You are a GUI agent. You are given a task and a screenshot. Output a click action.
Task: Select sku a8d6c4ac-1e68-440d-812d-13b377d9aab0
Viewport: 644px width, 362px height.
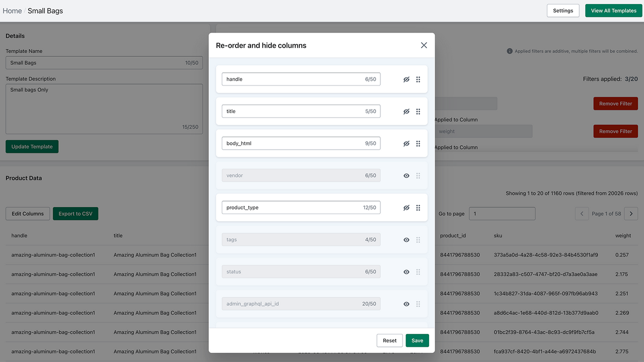(x=546, y=313)
